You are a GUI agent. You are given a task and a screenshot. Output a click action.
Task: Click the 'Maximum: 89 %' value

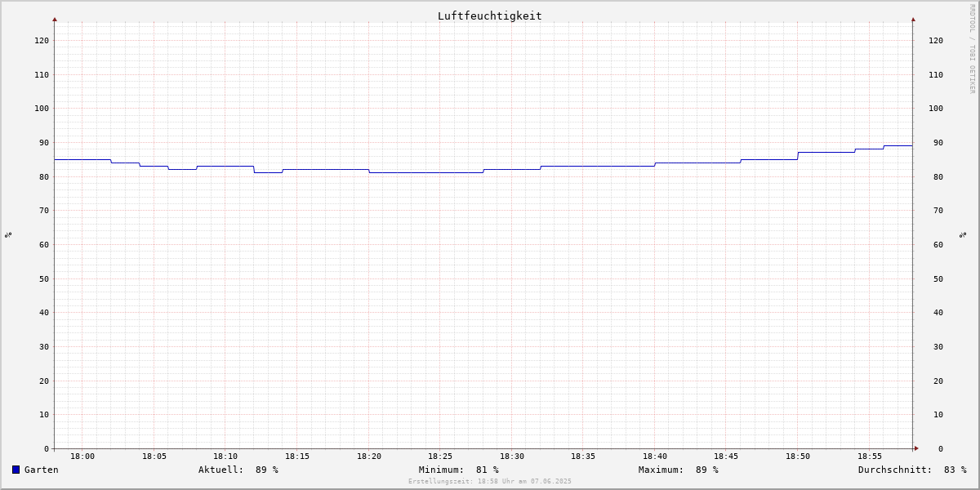tap(679, 470)
